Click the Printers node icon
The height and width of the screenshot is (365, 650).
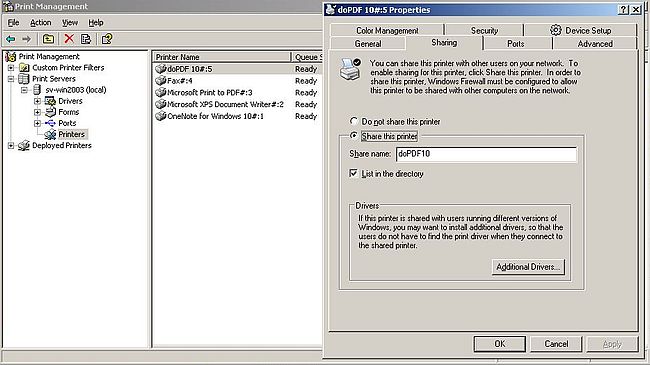click(50, 134)
